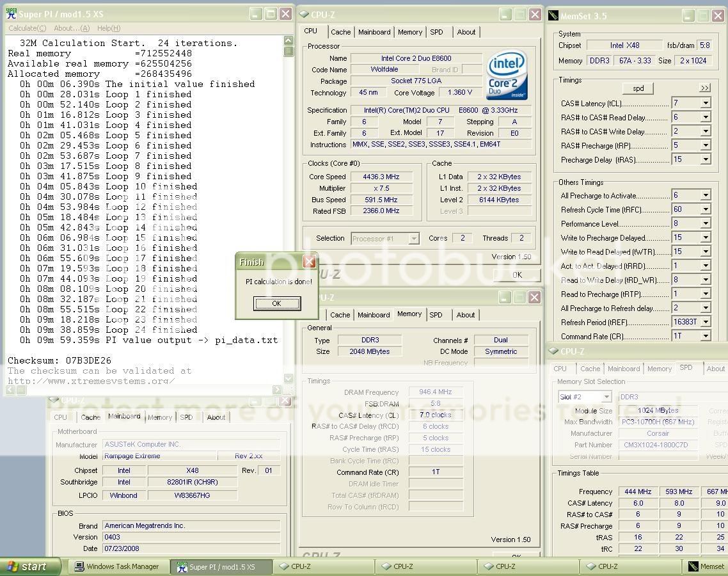728x576 pixels.
Task: Select Mainboard tab in top CPU-Z window
Action: pyautogui.click(x=374, y=32)
